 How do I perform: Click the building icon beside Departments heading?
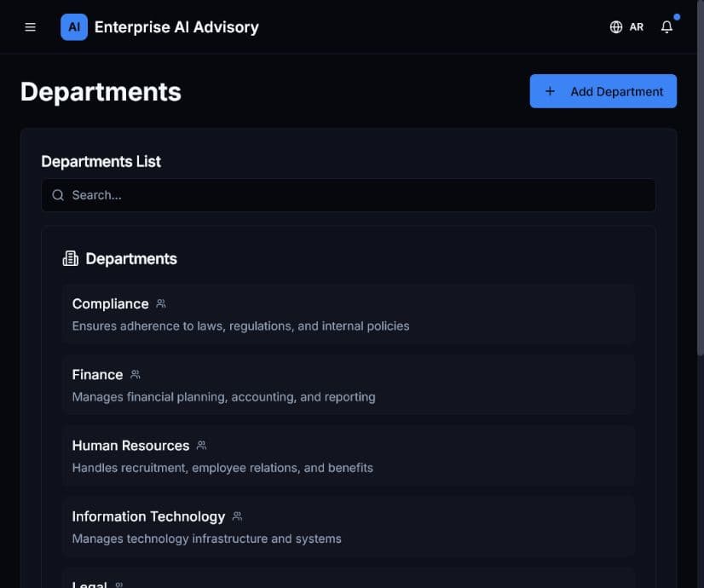click(71, 258)
